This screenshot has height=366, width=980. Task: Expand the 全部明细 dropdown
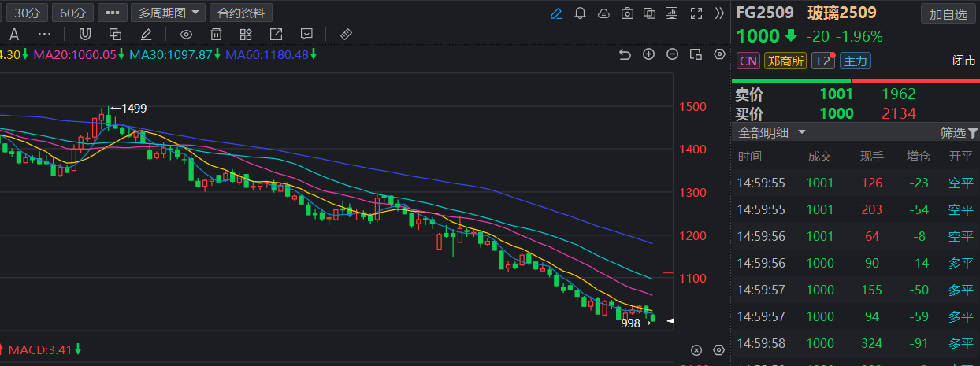click(x=772, y=132)
